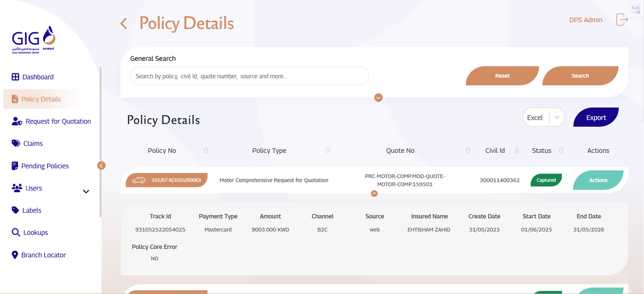Screen dimensions: 644x294
Task: Click Create Date value 31/05/2025
Action: point(484,230)
